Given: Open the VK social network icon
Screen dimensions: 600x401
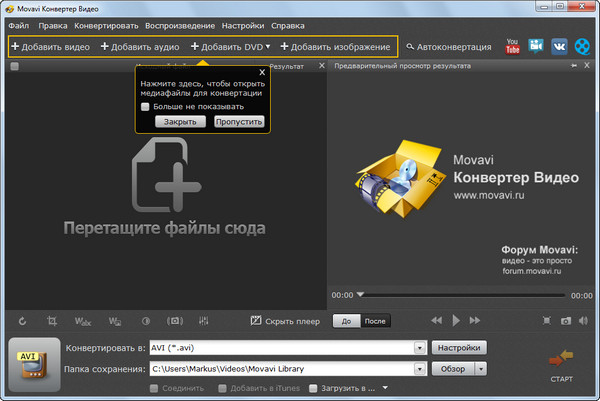Looking at the screenshot, I should point(558,46).
